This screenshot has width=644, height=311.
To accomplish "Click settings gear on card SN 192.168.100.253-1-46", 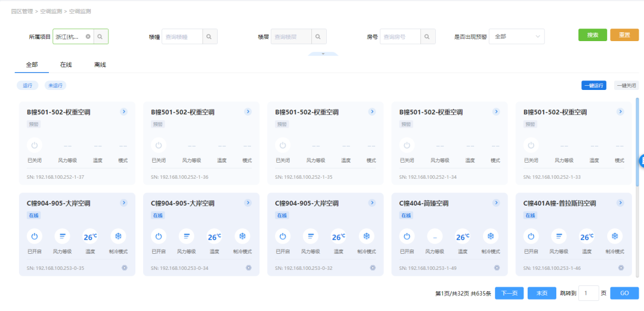I will pos(621,268).
